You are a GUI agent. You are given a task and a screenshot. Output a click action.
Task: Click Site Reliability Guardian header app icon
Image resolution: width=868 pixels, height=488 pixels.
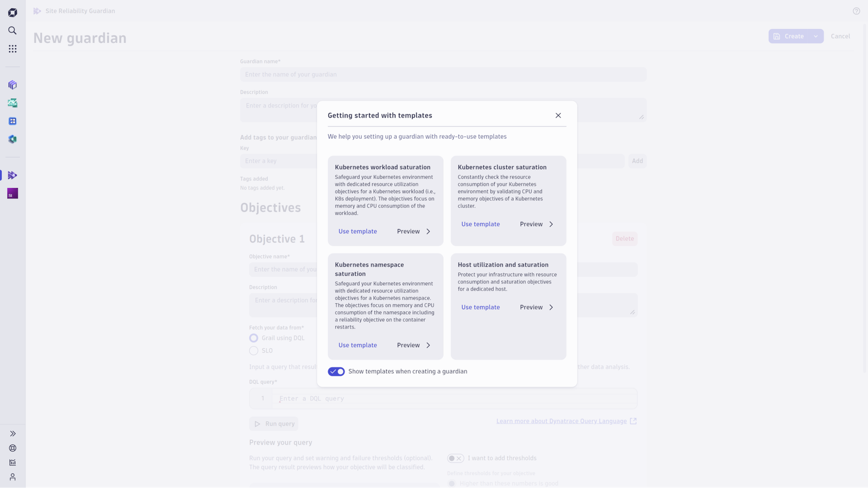[37, 11]
